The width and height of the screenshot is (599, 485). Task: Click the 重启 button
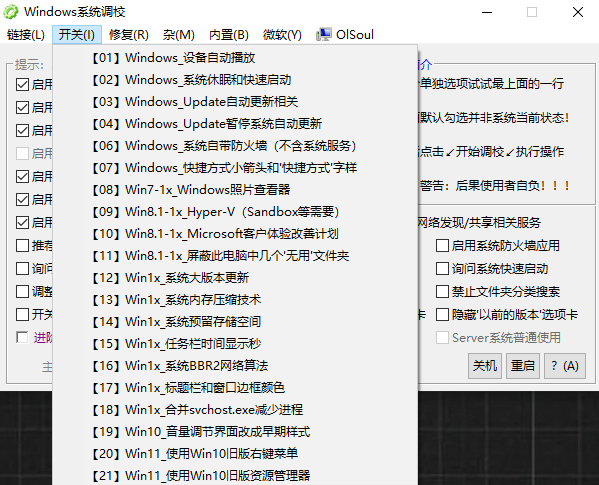pos(523,366)
